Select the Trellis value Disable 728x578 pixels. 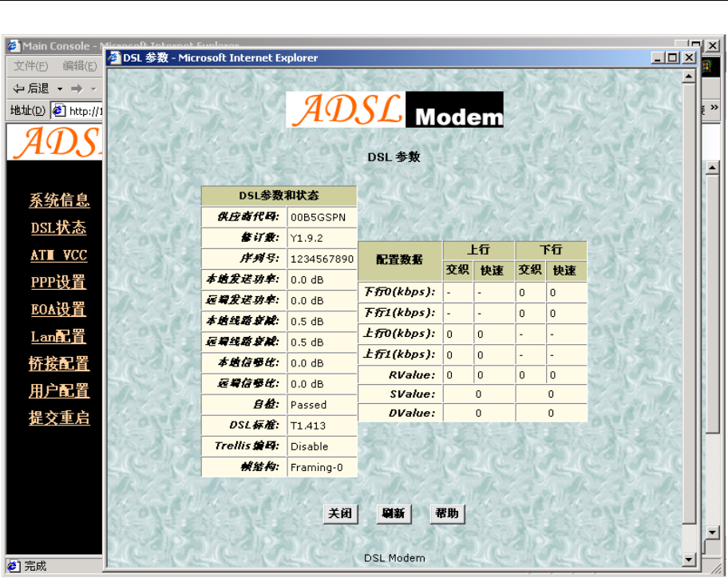pyautogui.click(x=309, y=446)
